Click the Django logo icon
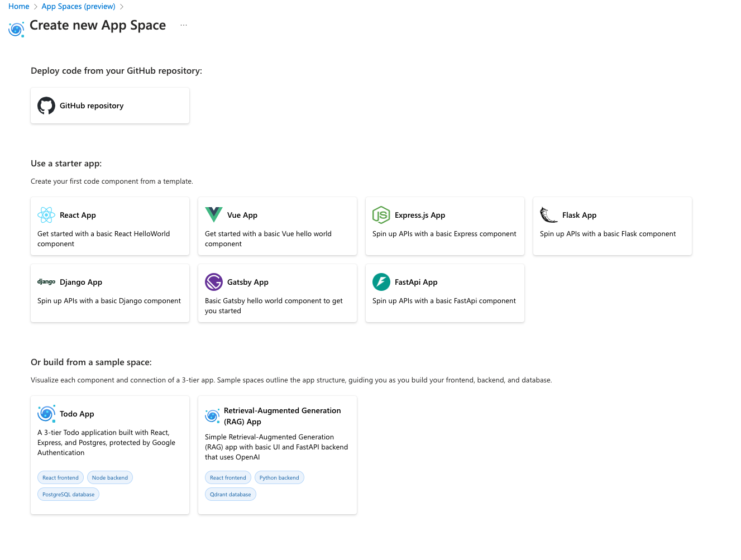Screen dimensions: 741x560 pos(46,281)
